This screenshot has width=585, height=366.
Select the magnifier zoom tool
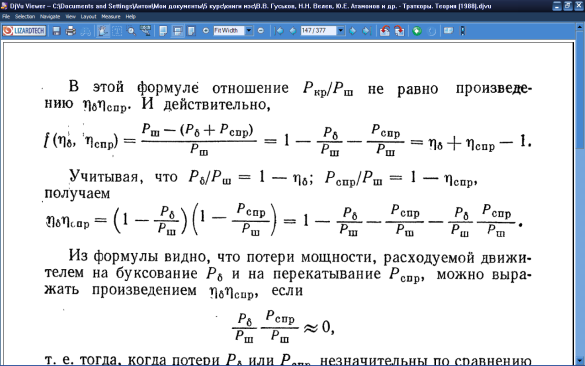point(131,31)
